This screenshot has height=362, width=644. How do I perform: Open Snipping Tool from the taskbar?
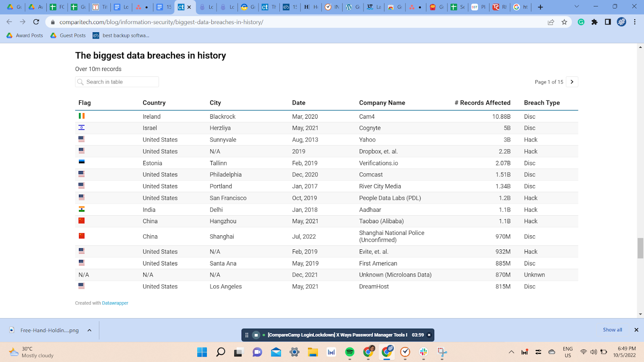[442, 352]
